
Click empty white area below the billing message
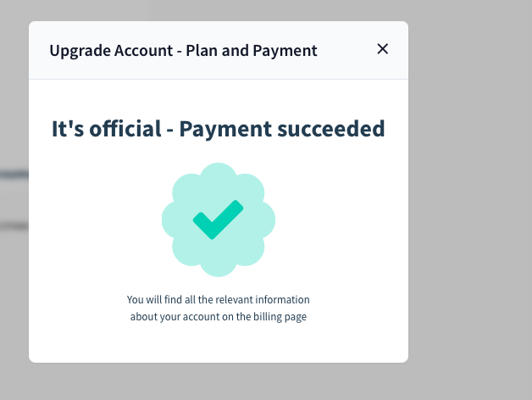tap(219, 344)
